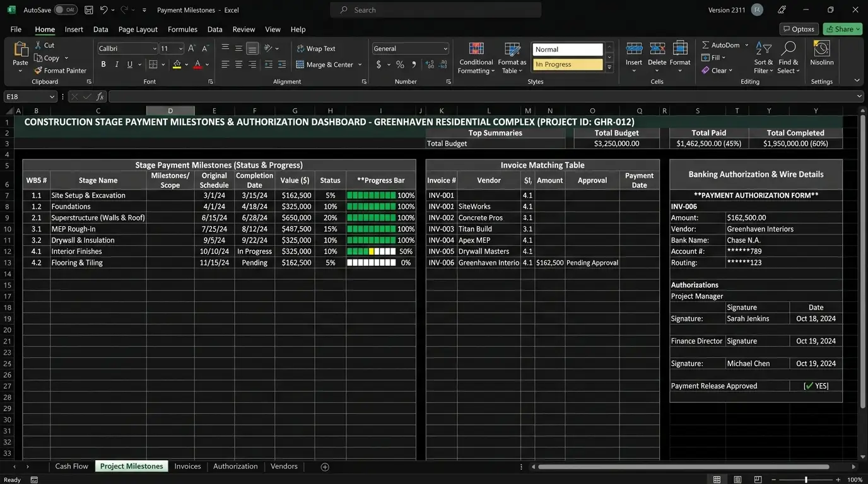Screen dimensions: 868x484
Task: Open the File menu
Action: coord(16,29)
